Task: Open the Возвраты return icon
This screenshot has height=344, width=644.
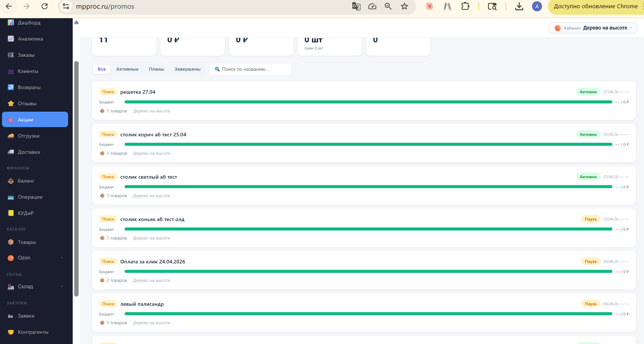Action: click(x=11, y=87)
